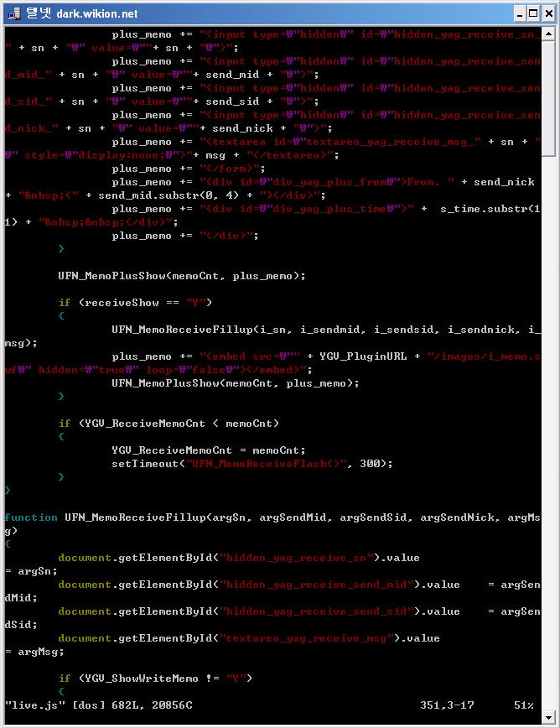Screen dimensions: 560x728
Task: Click the scrollbar up arrow
Action: (x=548, y=34)
